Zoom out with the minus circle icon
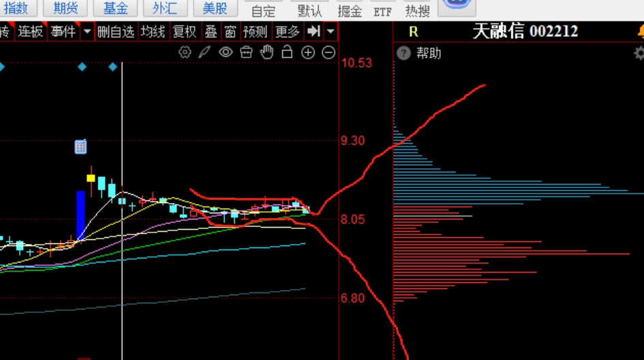 [x=328, y=52]
